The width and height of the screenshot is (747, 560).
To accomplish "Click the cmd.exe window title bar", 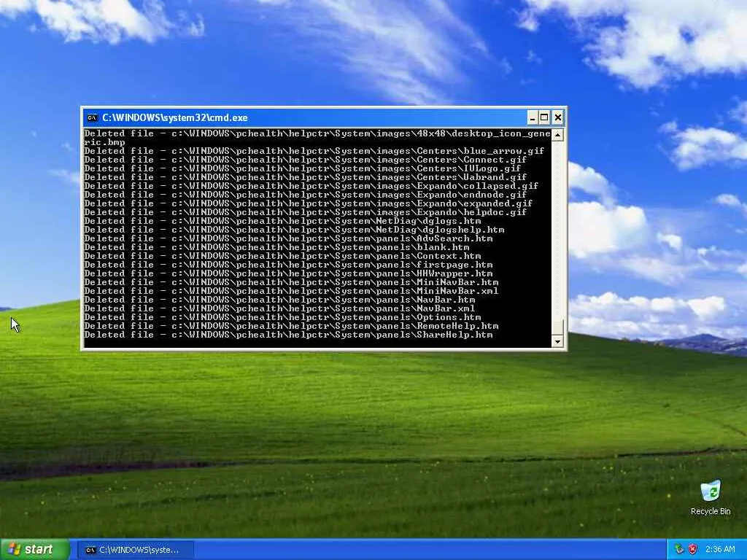I will click(305, 117).
